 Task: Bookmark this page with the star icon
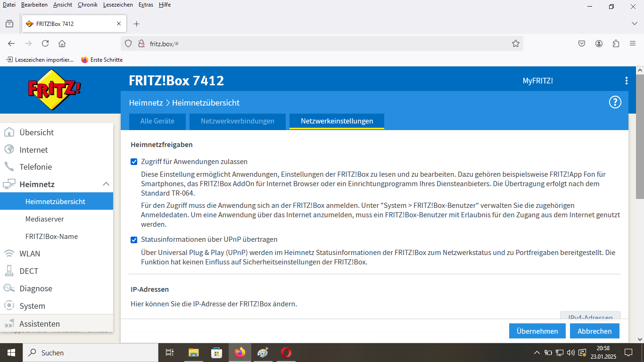click(x=516, y=43)
